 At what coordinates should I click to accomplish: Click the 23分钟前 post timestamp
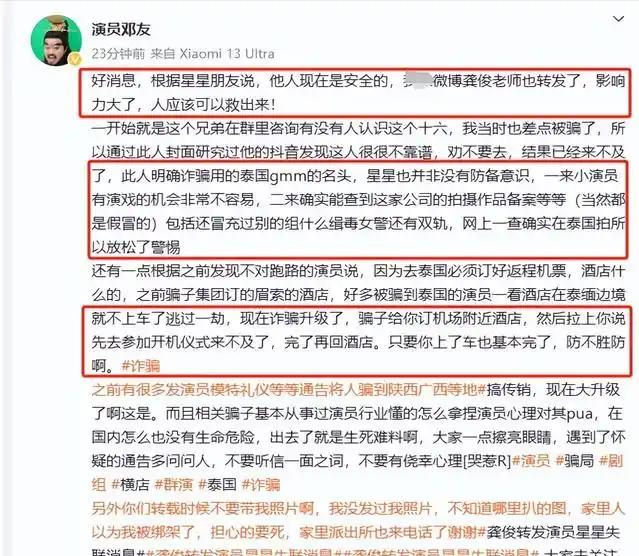point(118,53)
